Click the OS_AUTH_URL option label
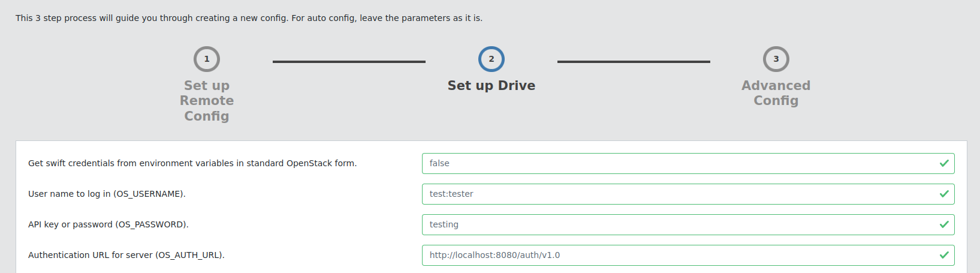Screen dimensions: 980x273 [126, 255]
